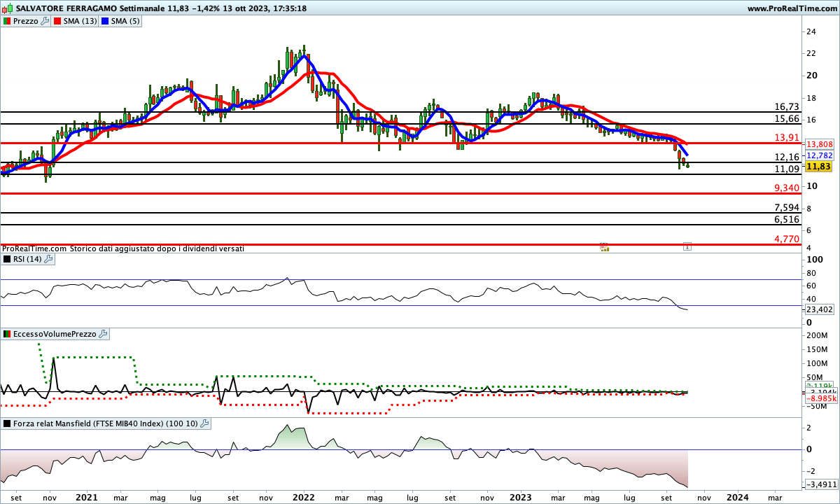Click the red SMA (13) color swatch
This screenshot has height=504, width=840.
click(58, 21)
